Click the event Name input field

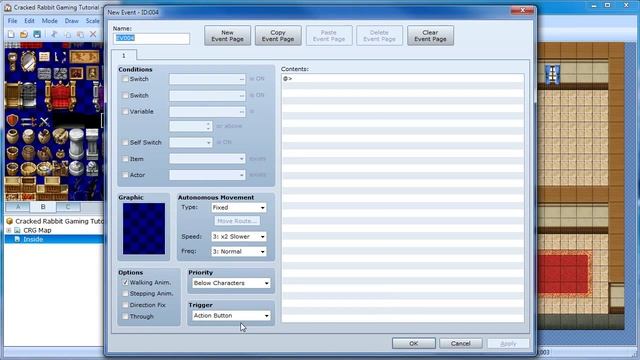[151, 38]
